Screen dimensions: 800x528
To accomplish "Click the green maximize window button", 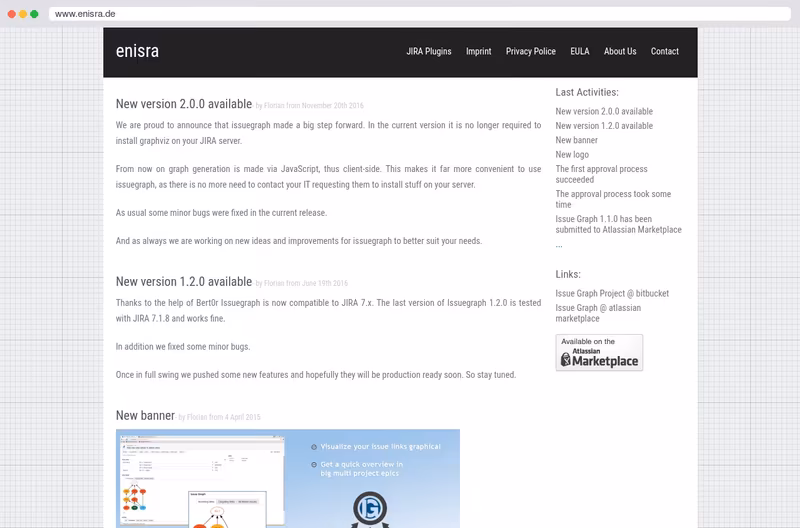I will point(34,14).
